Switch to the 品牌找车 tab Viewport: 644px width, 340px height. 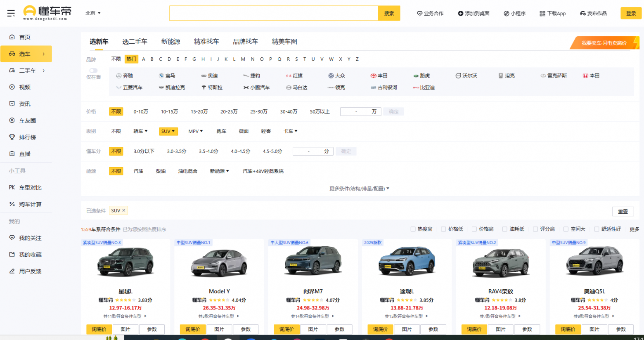click(x=245, y=42)
